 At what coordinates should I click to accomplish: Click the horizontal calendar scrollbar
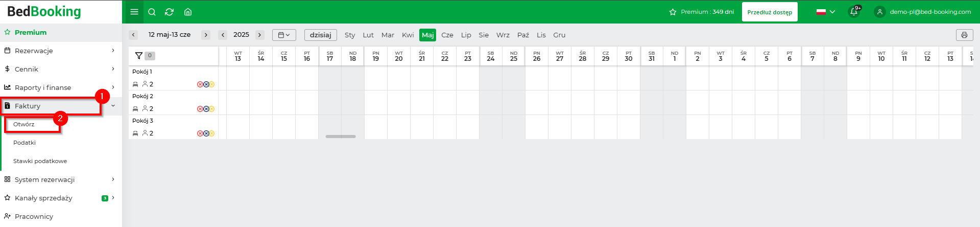(341, 137)
